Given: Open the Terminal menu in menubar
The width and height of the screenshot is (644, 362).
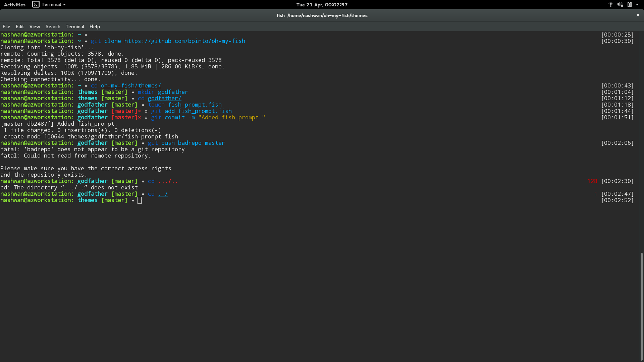Looking at the screenshot, I should pyautogui.click(x=75, y=26).
